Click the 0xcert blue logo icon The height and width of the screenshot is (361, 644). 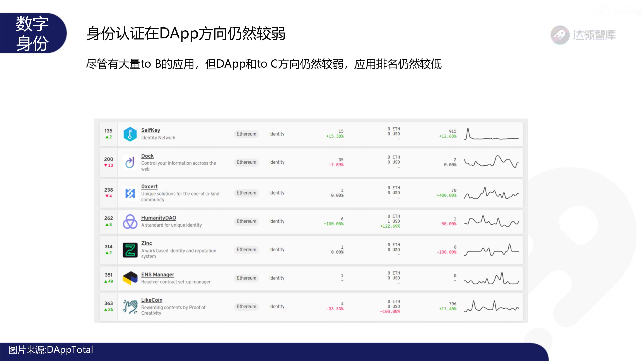pyautogui.click(x=130, y=193)
